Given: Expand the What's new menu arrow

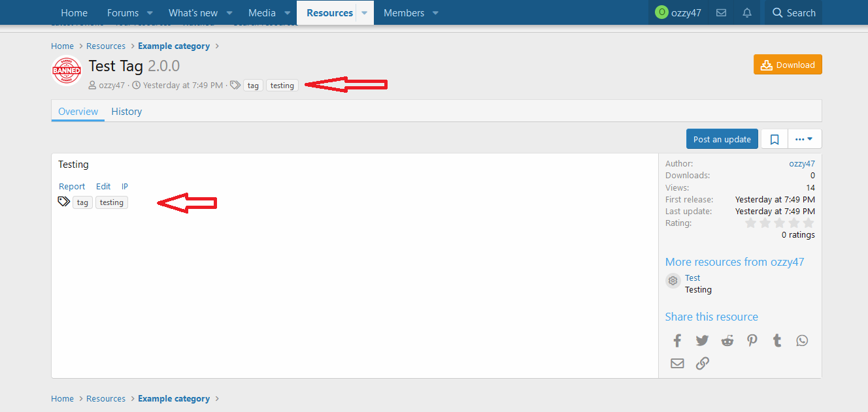Looking at the screenshot, I should 229,13.
